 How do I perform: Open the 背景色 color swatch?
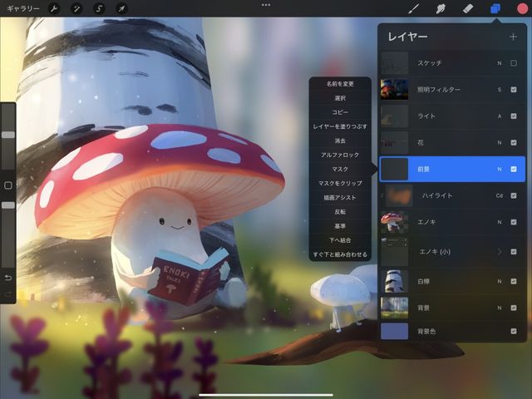[x=394, y=331]
